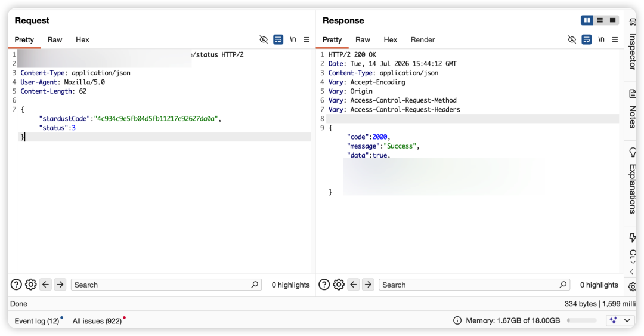This screenshot has height=336, width=644.
Task: Click the Response pane search input field
Action: (x=475, y=285)
